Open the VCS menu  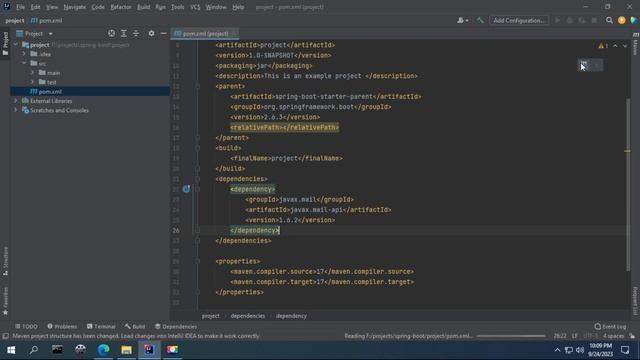195,7
